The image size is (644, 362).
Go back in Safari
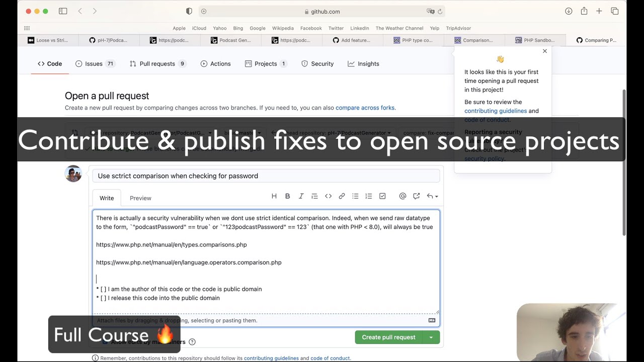coord(80,11)
